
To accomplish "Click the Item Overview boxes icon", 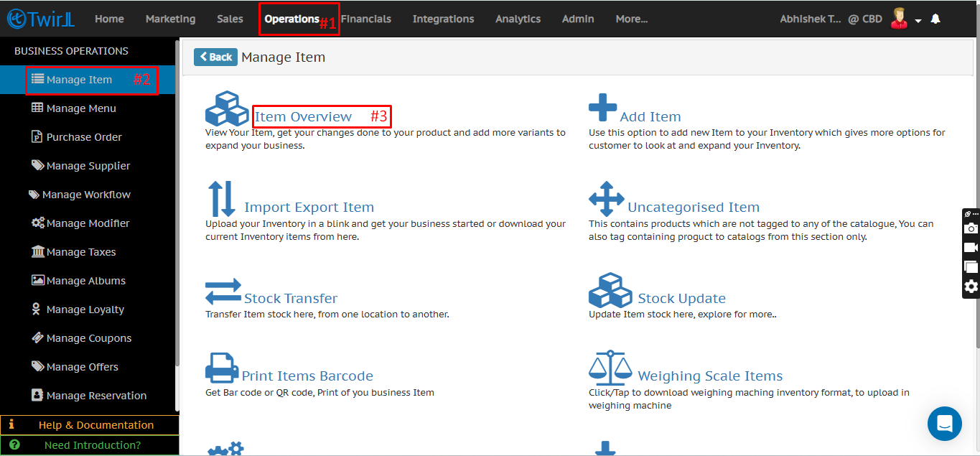I will [227, 108].
